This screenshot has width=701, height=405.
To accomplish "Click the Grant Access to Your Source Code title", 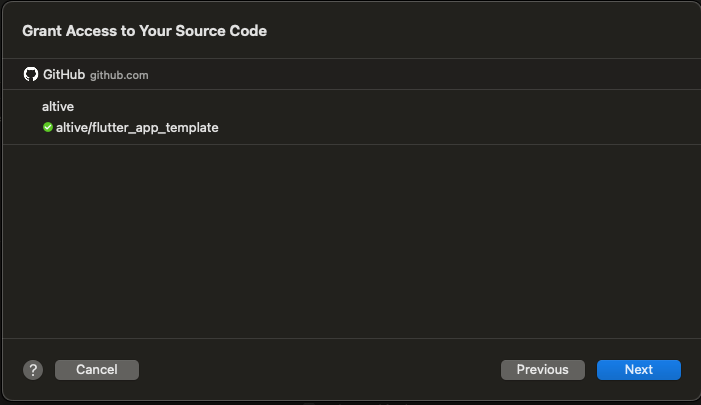I will pos(144,31).
